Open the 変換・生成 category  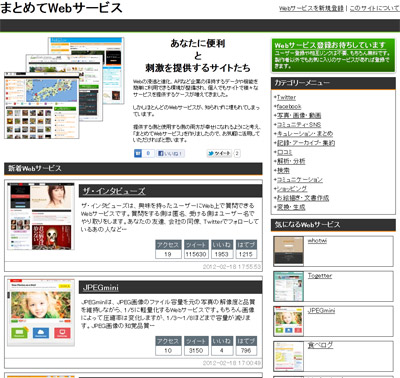(291, 207)
